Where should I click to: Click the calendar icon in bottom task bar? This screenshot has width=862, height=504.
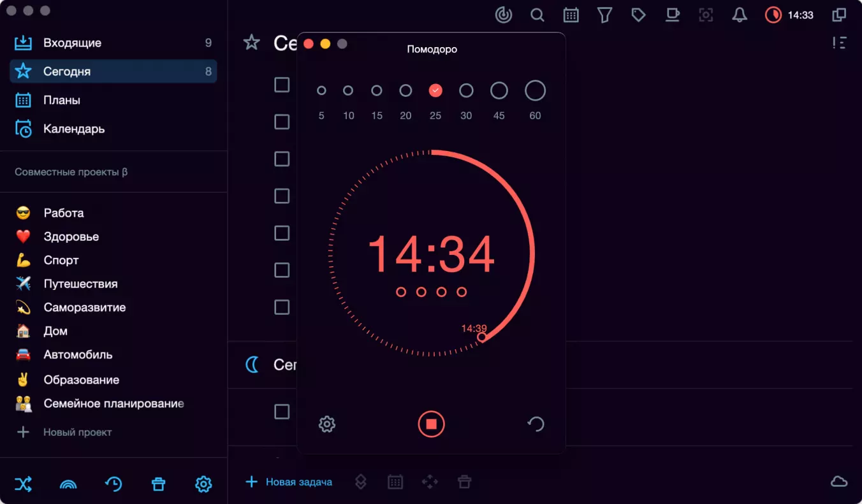[x=395, y=482]
